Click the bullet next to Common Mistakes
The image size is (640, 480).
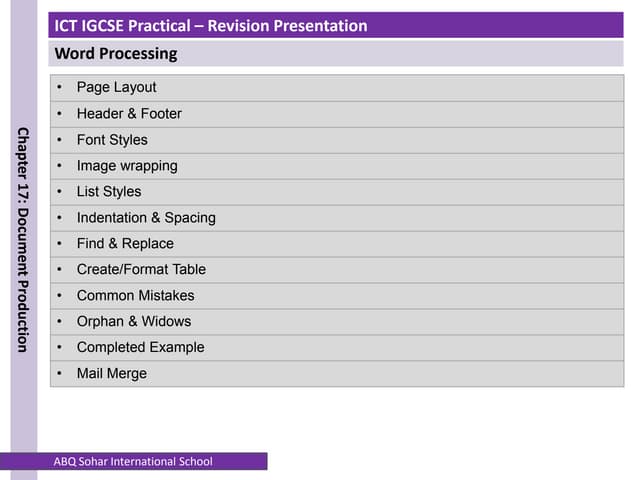pyautogui.click(x=60, y=296)
